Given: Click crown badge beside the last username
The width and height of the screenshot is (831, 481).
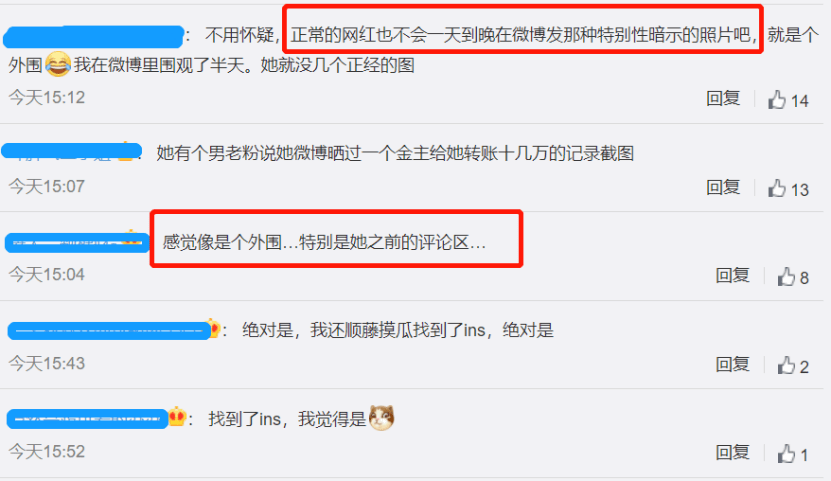Looking at the screenshot, I should click(x=177, y=418).
